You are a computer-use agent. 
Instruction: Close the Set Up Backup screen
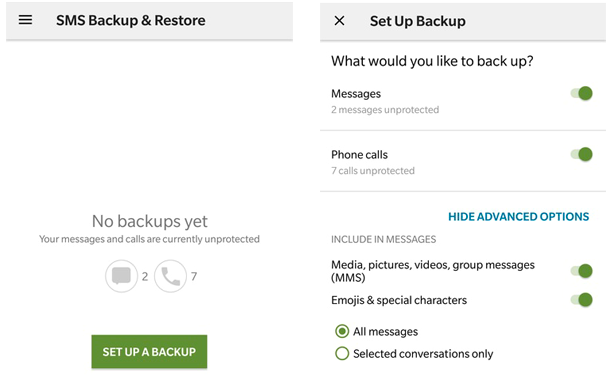tap(340, 21)
